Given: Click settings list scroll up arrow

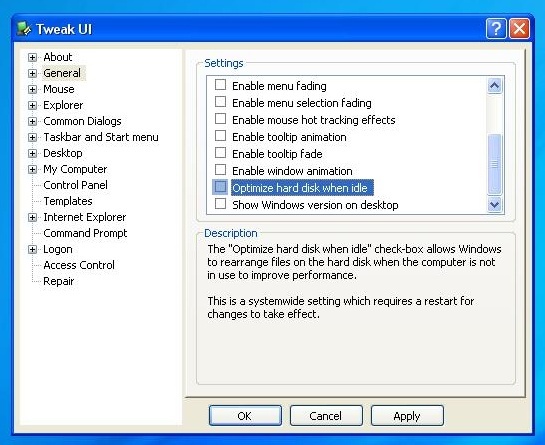Looking at the screenshot, I should pos(494,86).
